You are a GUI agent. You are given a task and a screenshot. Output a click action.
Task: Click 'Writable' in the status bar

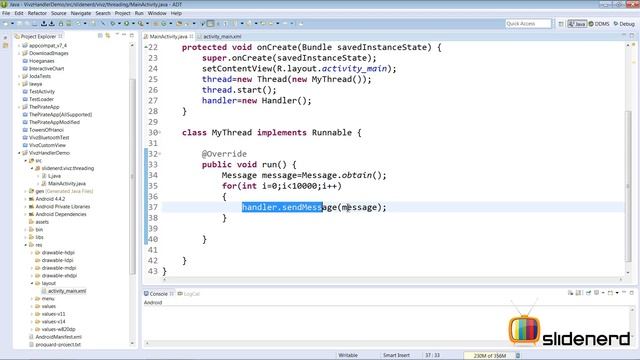tap(348, 356)
